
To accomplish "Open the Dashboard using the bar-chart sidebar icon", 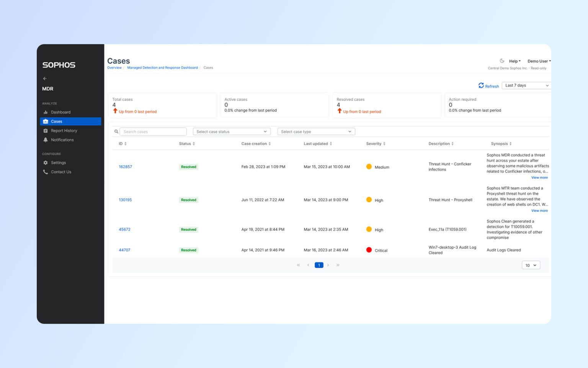I will [46, 112].
